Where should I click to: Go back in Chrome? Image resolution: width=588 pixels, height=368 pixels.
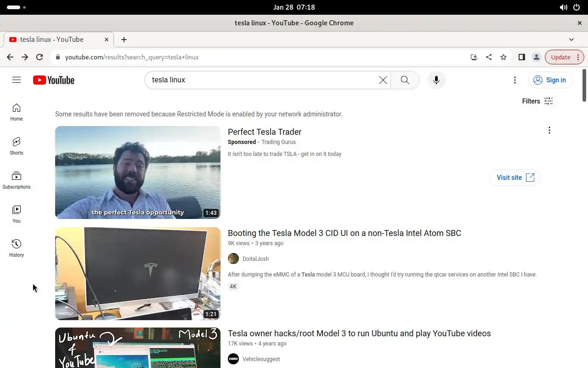(x=10, y=57)
